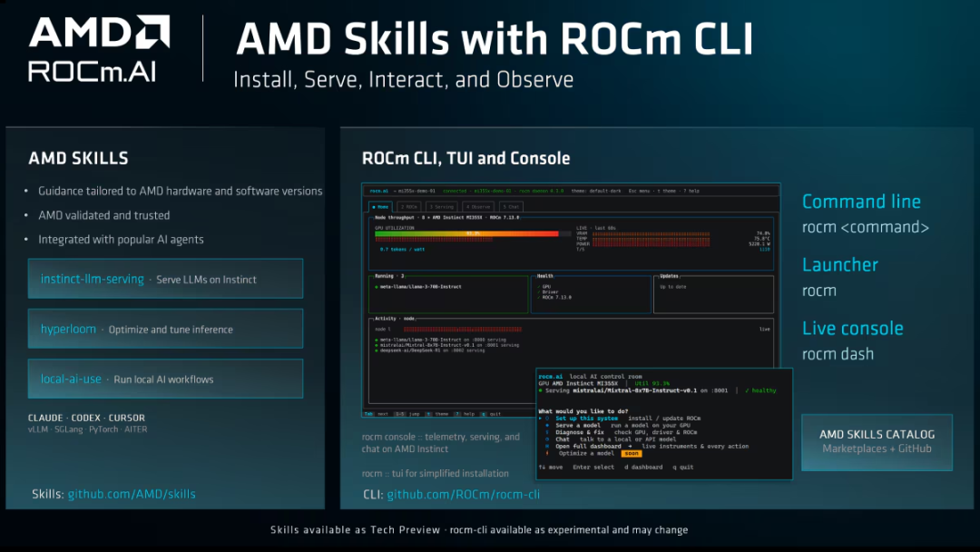The height and width of the screenshot is (552, 980).
Task: Click the "q" quit key hint in console footer
Action: [483, 414]
